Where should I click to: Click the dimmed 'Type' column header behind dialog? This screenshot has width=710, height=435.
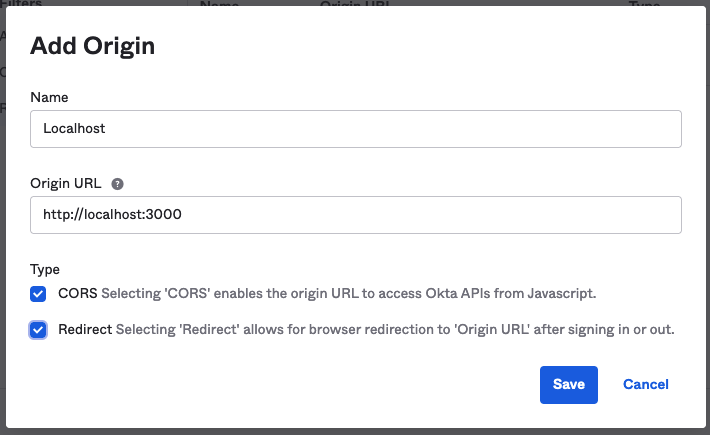pyautogui.click(x=644, y=4)
